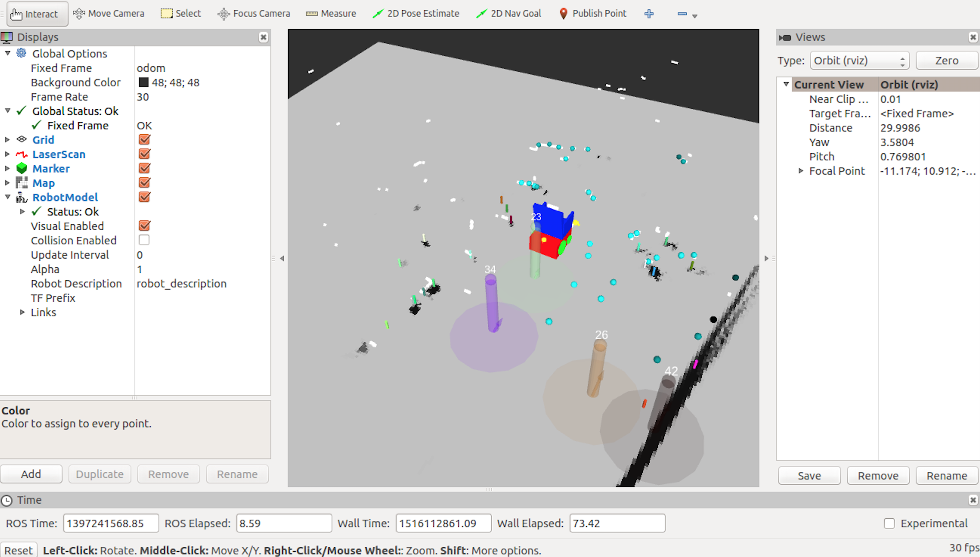The height and width of the screenshot is (557, 980).
Task: Click the Zero button
Action: click(947, 60)
